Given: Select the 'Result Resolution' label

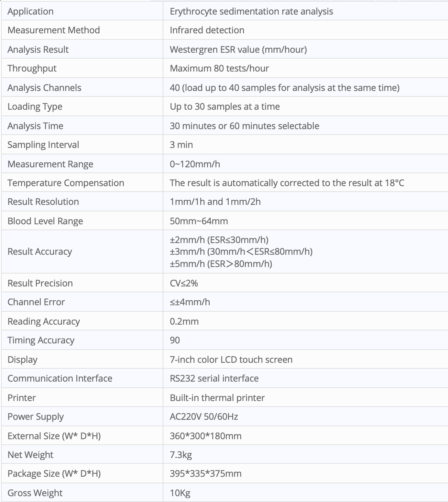Looking at the screenshot, I should (x=43, y=202).
